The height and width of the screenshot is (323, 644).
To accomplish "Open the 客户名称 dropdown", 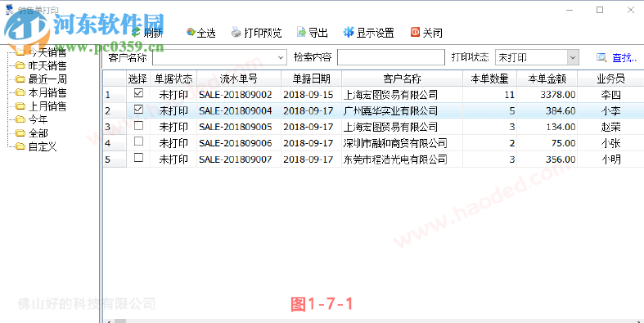I will (x=281, y=57).
